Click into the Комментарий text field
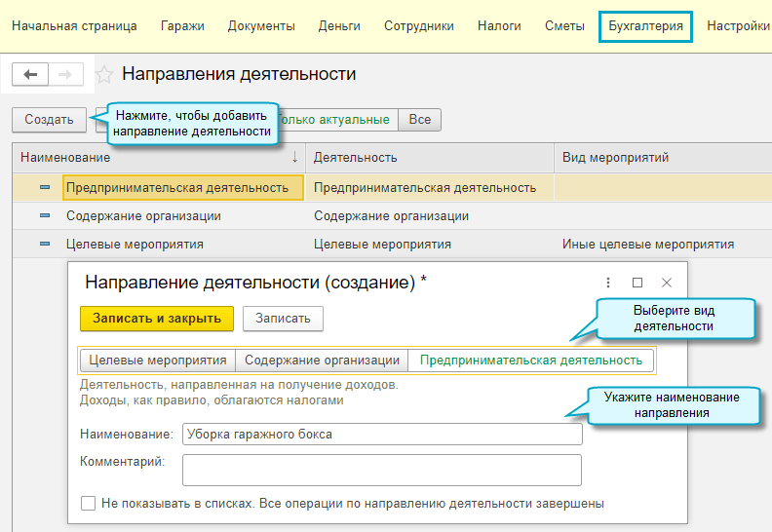Image resolution: width=772 pixels, height=532 pixels. (x=381, y=470)
